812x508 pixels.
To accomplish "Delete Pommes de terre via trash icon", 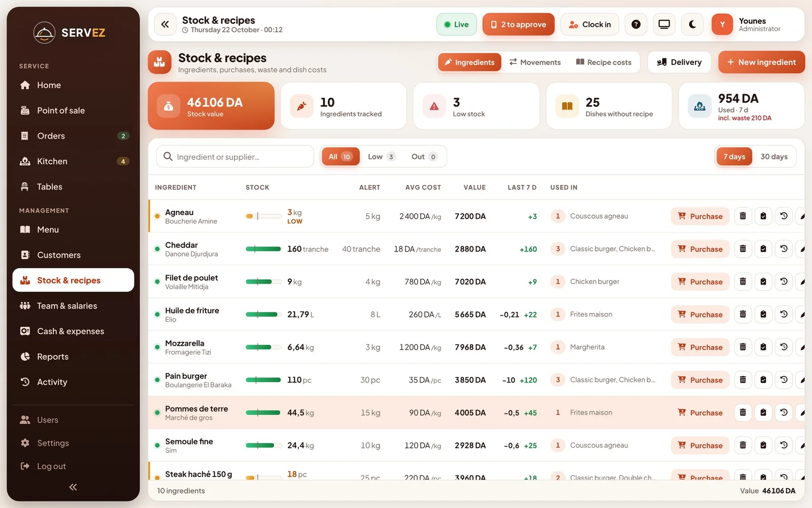I will pyautogui.click(x=742, y=412).
